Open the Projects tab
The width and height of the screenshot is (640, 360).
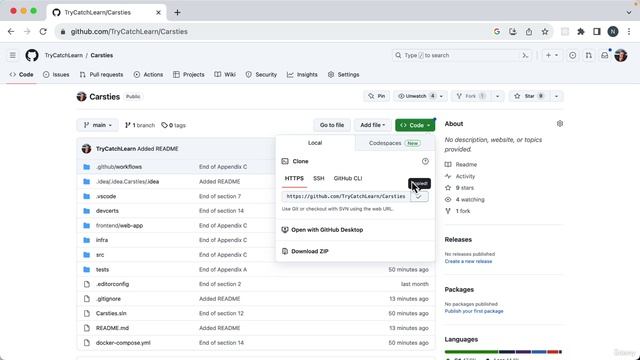coord(189,75)
